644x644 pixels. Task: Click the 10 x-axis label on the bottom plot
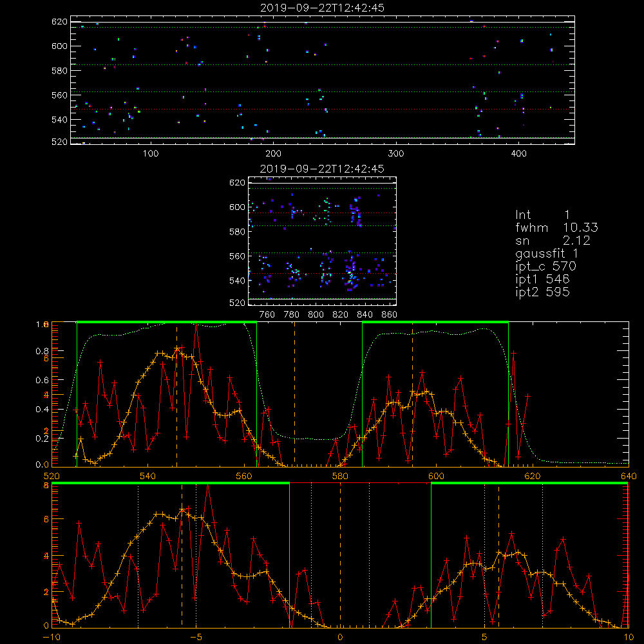pos(629,638)
